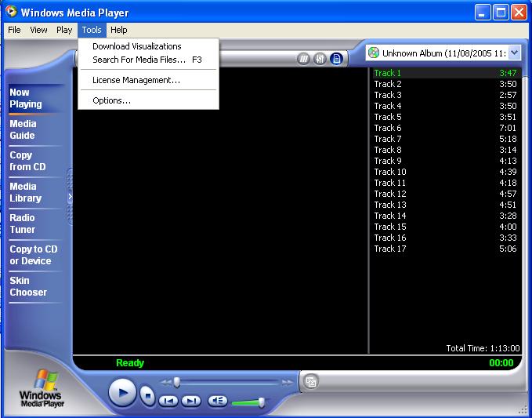Select Track 7 in playlist
Image resolution: width=532 pixels, height=418 pixels.
tap(446, 139)
